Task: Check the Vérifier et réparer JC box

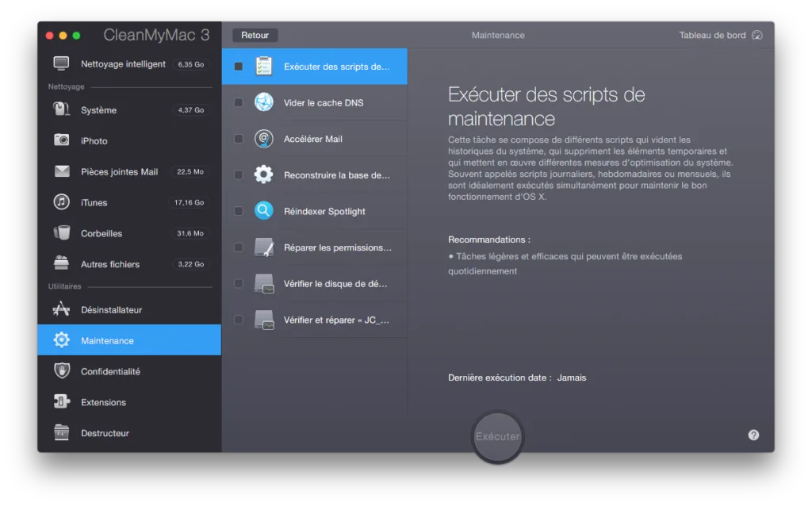Action: tap(238, 320)
